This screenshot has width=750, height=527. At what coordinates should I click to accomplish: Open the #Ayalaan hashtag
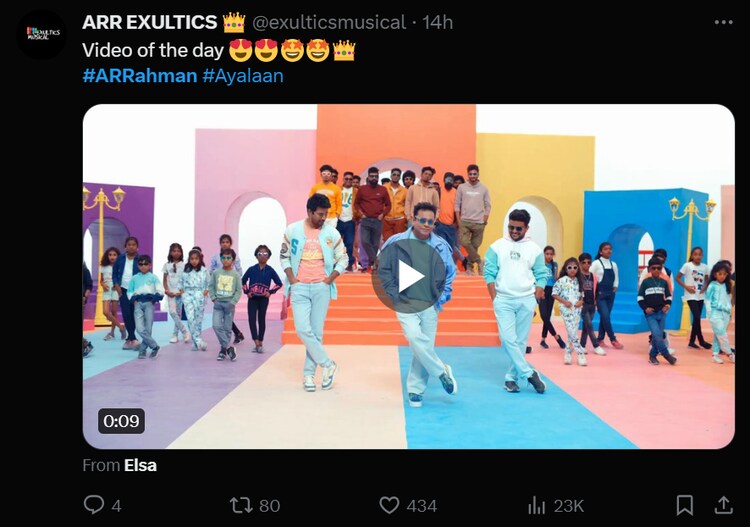click(242, 75)
